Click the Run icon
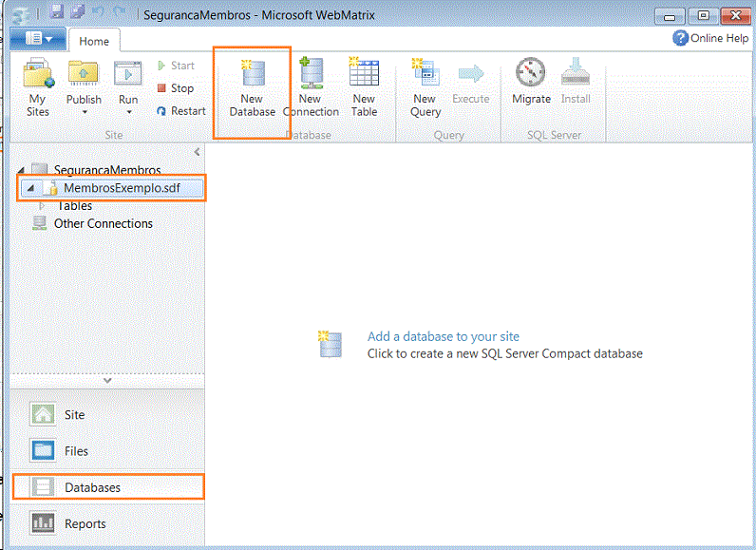This screenshot has height=550, width=756. (x=128, y=74)
